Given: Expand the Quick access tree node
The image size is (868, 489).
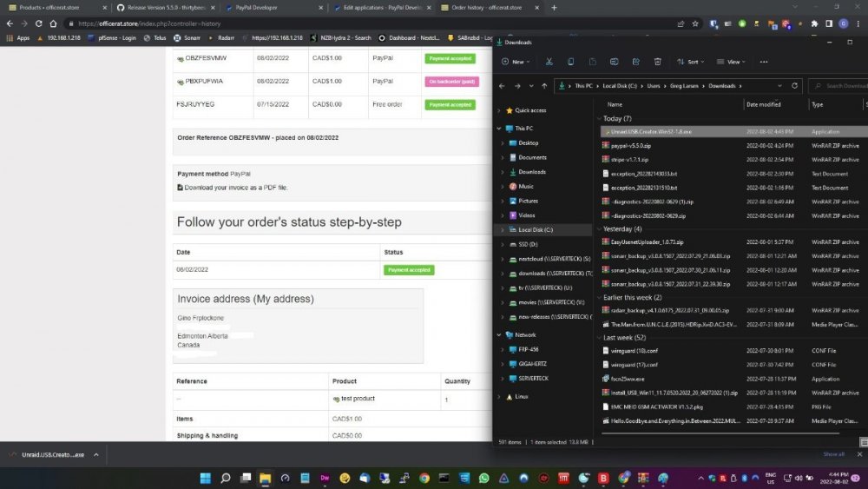Looking at the screenshot, I should pyautogui.click(x=500, y=110).
